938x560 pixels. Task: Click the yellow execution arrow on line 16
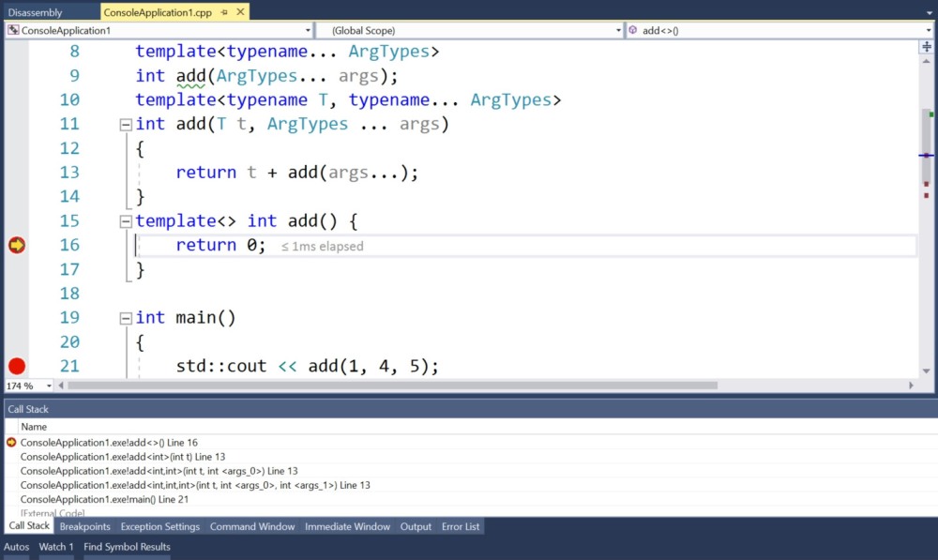point(16,245)
